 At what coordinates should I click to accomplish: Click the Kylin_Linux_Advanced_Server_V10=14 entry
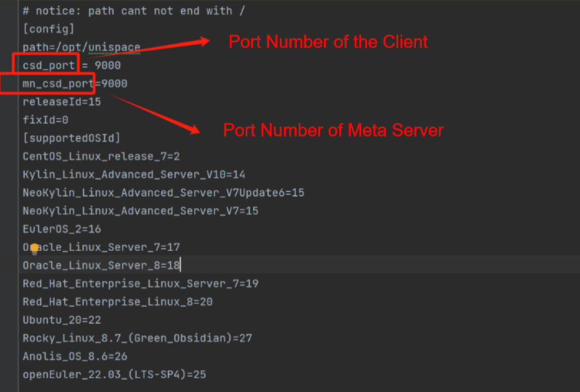point(134,175)
